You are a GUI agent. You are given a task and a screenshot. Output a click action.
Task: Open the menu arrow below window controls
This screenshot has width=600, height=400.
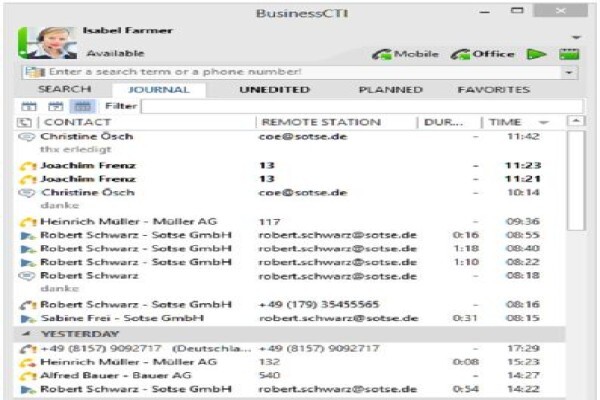tap(576, 38)
